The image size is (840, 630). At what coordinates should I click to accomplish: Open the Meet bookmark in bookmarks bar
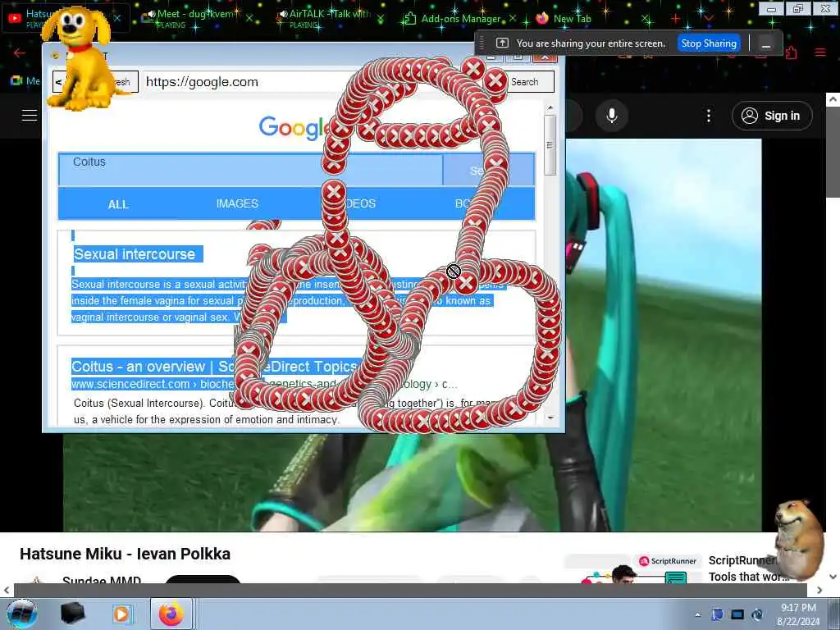point(25,81)
